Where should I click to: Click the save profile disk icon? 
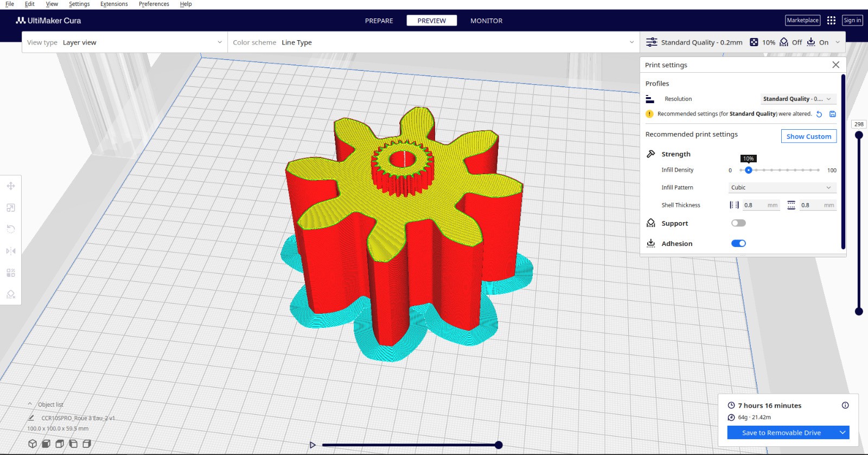point(833,114)
